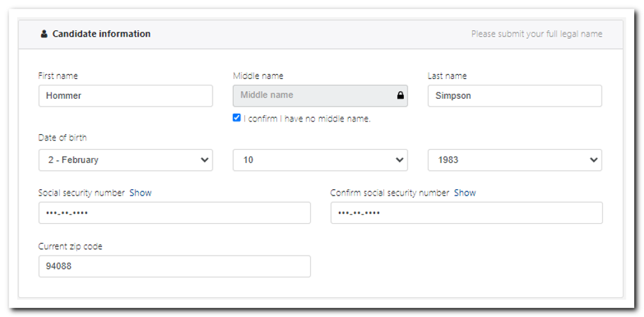Click the Date of birth label

(x=62, y=138)
